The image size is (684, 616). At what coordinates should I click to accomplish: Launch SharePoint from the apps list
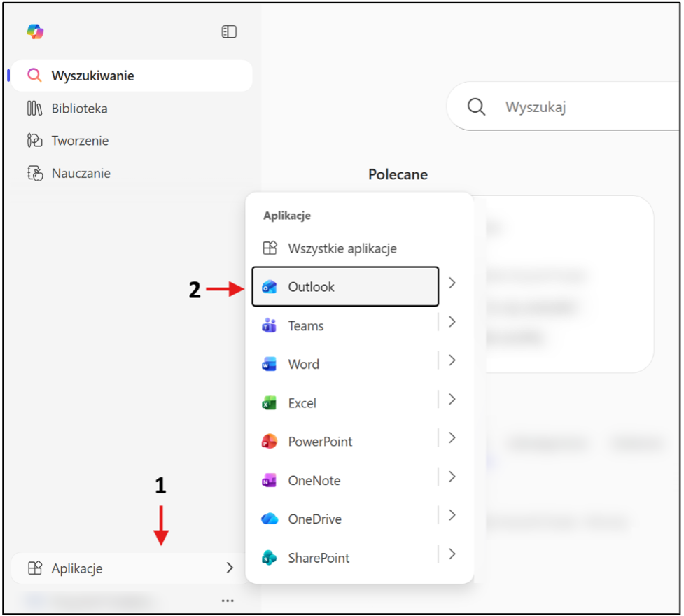pos(318,558)
